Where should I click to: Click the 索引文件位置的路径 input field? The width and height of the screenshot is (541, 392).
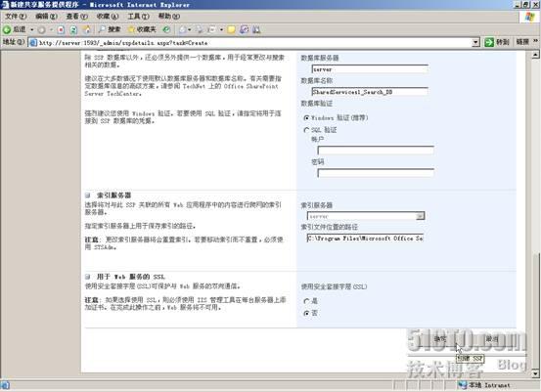pyautogui.click(x=365, y=239)
